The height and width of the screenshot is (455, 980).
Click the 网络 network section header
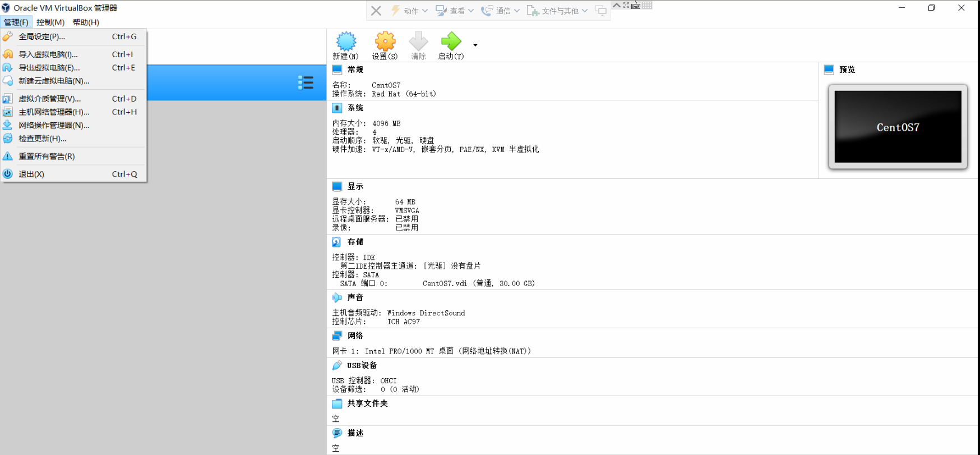[x=355, y=335]
